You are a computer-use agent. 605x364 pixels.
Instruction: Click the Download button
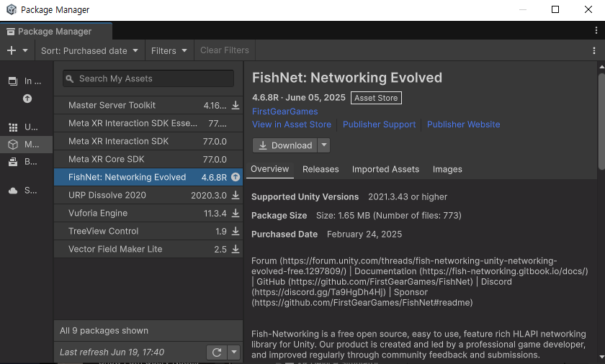(284, 145)
